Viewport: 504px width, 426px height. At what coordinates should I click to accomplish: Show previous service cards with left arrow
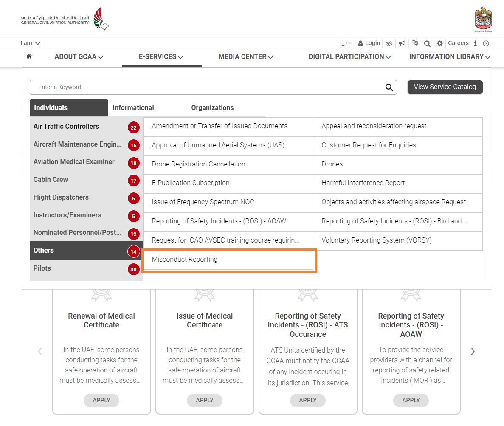(x=40, y=351)
